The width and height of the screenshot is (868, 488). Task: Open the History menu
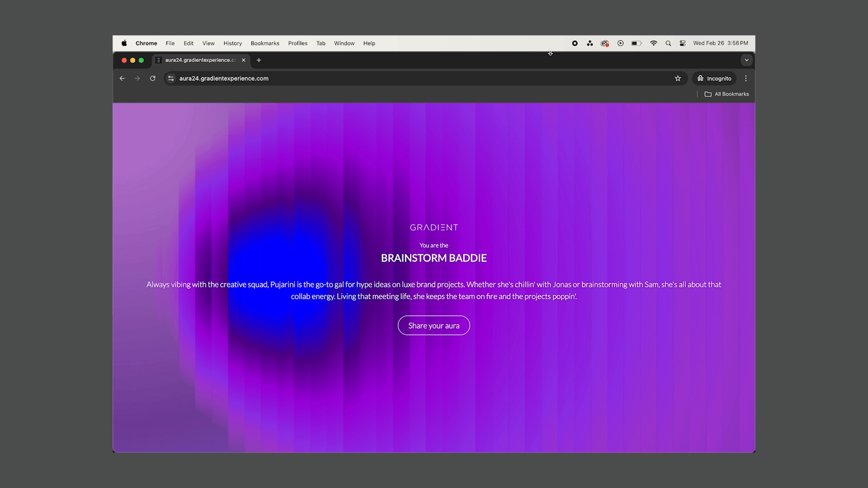pyautogui.click(x=232, y=43)
